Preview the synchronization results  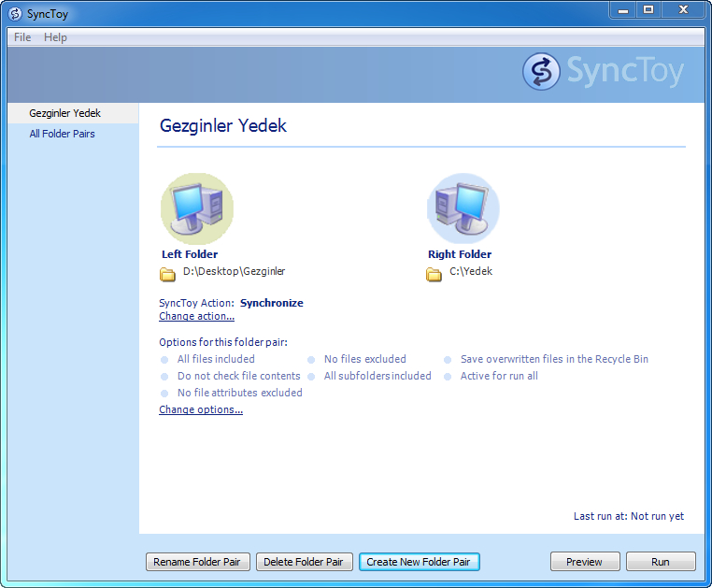584,562
